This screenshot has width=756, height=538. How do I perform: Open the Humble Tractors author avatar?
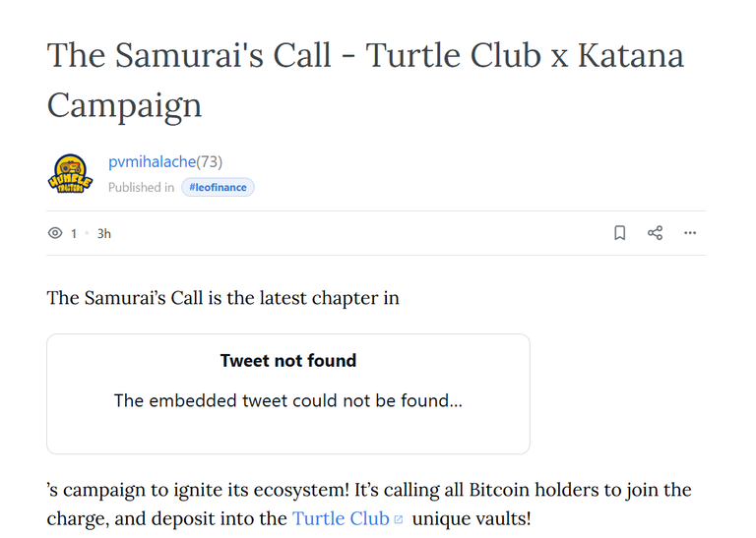(70, 174)
